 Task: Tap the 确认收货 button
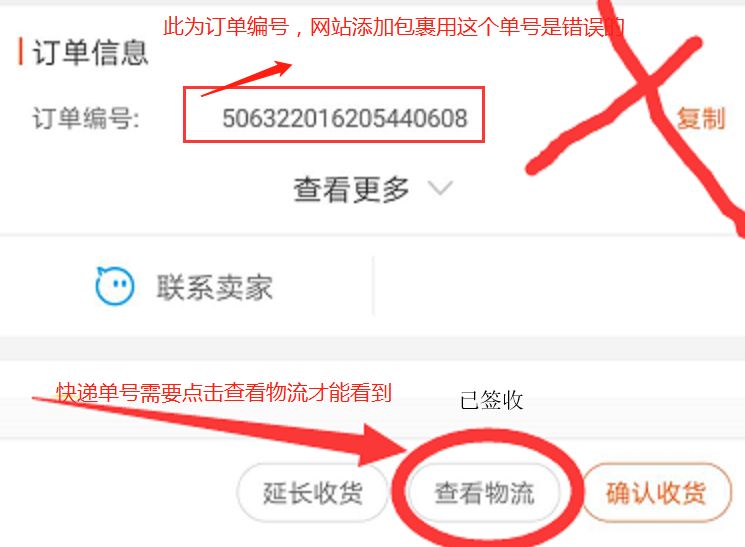656,492
